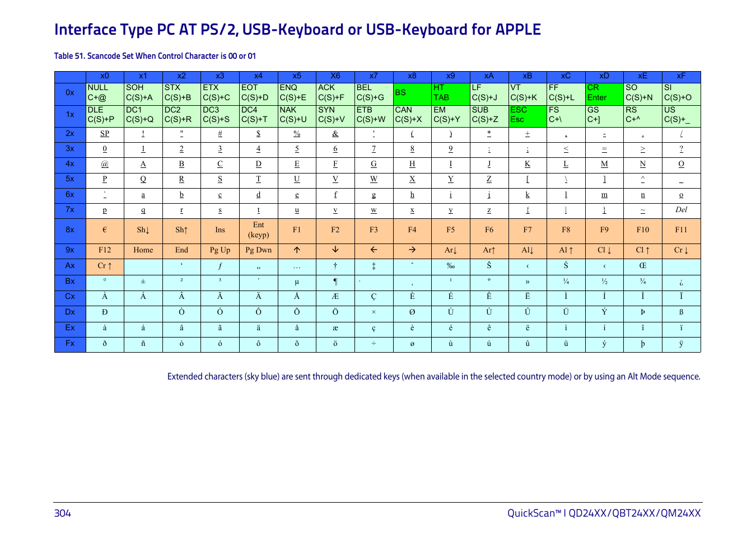Click the up arrow cell in row 9x

pyautogui.click(x=297, y=251)
